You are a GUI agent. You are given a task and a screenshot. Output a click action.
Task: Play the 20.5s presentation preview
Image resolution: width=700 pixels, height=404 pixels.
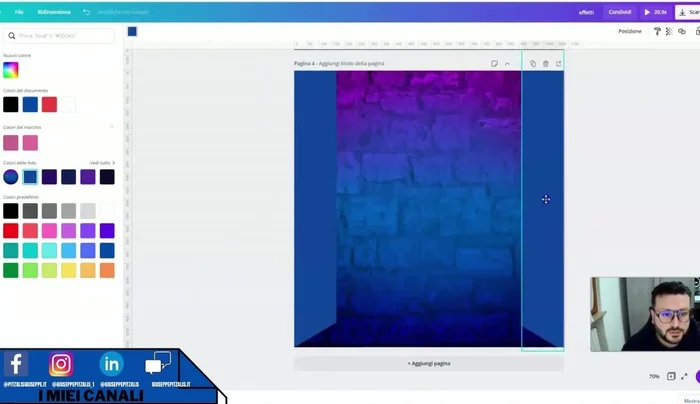tap(656, 12)
